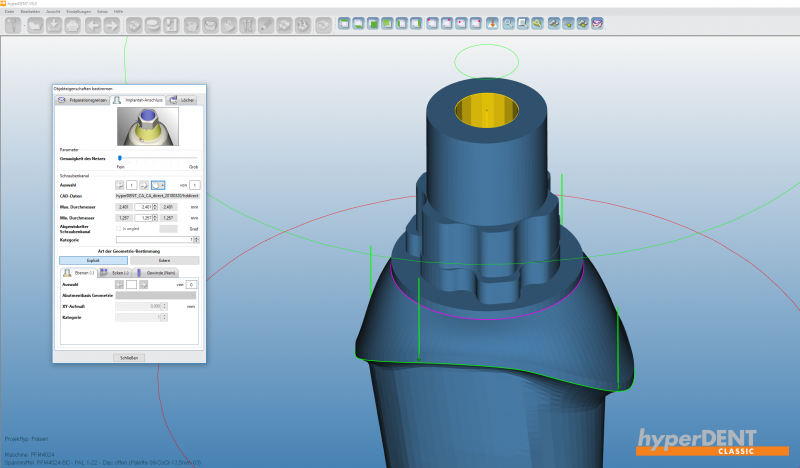This screenshot has width=800, height=468.
Task: Click the upper Kategorie value field
Action: coord(155,240)
